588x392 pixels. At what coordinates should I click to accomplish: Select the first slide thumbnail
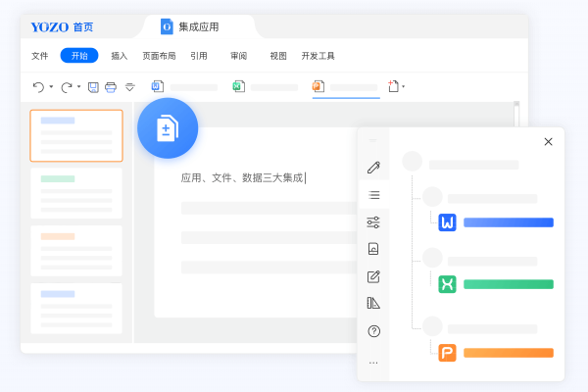coord(76,135)
